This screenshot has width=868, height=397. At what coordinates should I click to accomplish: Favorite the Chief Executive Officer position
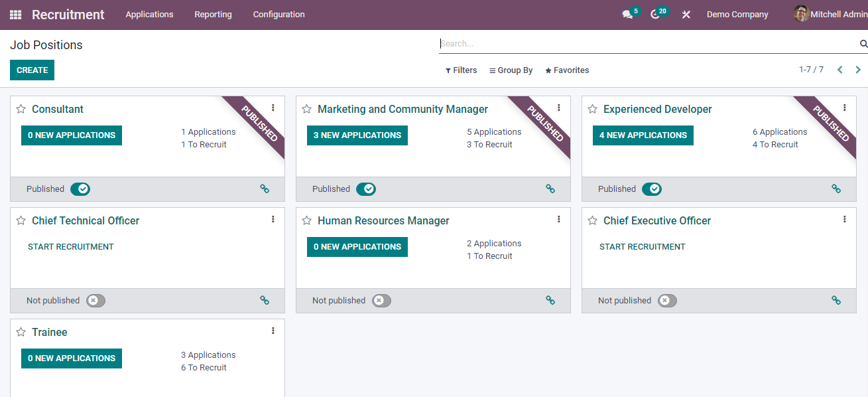593,221
